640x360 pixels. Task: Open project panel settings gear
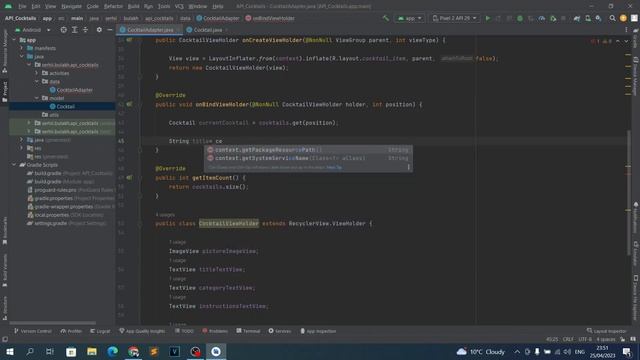click(99, 30)
